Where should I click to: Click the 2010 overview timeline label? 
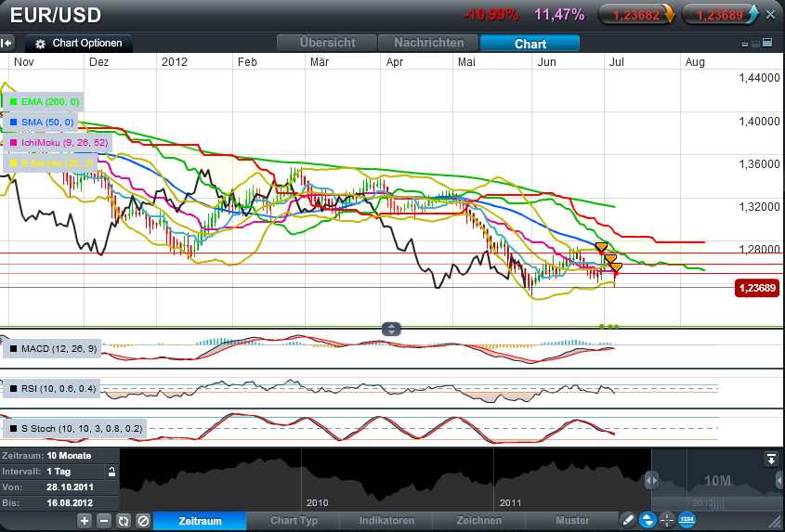[317, 503]
